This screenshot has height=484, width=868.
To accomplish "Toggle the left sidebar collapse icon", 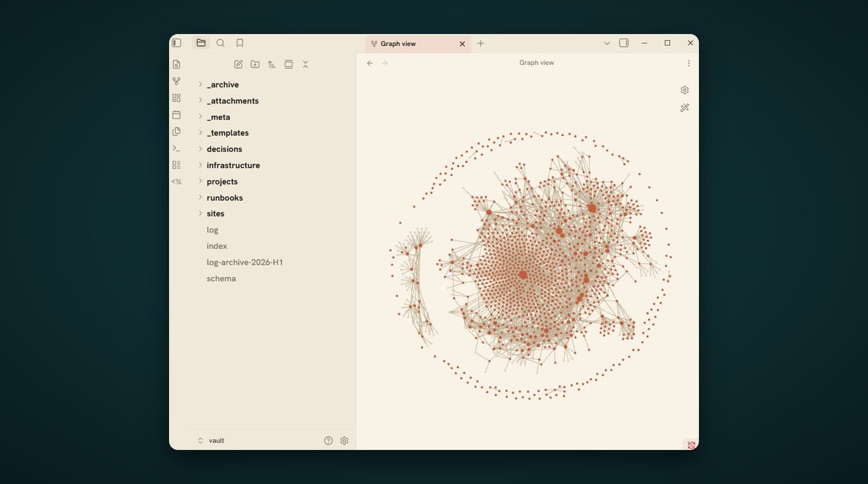I will coord(177,43).
